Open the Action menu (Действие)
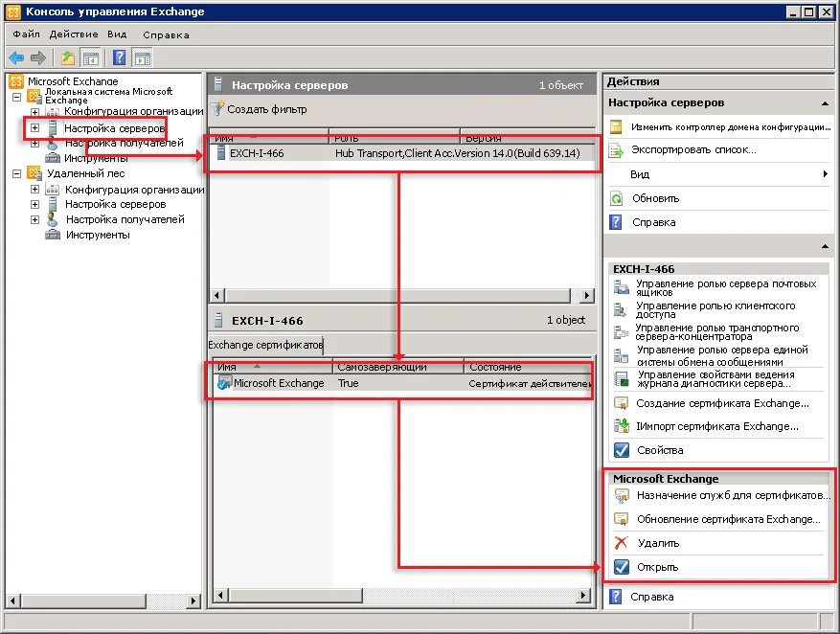This screenshot has width=840, height=634. (x=74, y=34)
